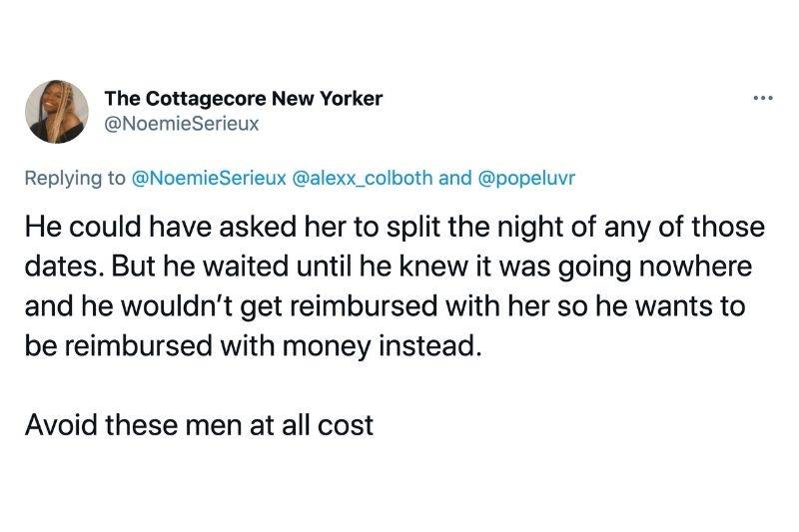Screen dimensions: 799x532
Task: Open the tweet's three-dot more options menu
Action: 764,100
